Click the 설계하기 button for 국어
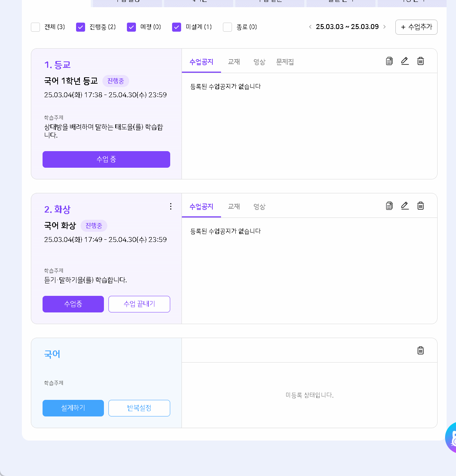This screenshot has width=456, height=476. 73,408
